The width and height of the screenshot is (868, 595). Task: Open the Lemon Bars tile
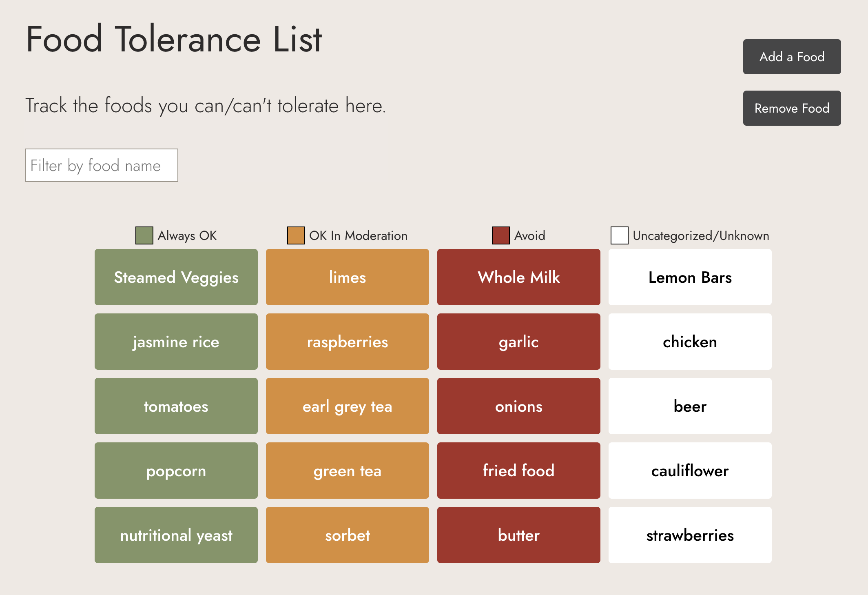[x=690, y=277]
